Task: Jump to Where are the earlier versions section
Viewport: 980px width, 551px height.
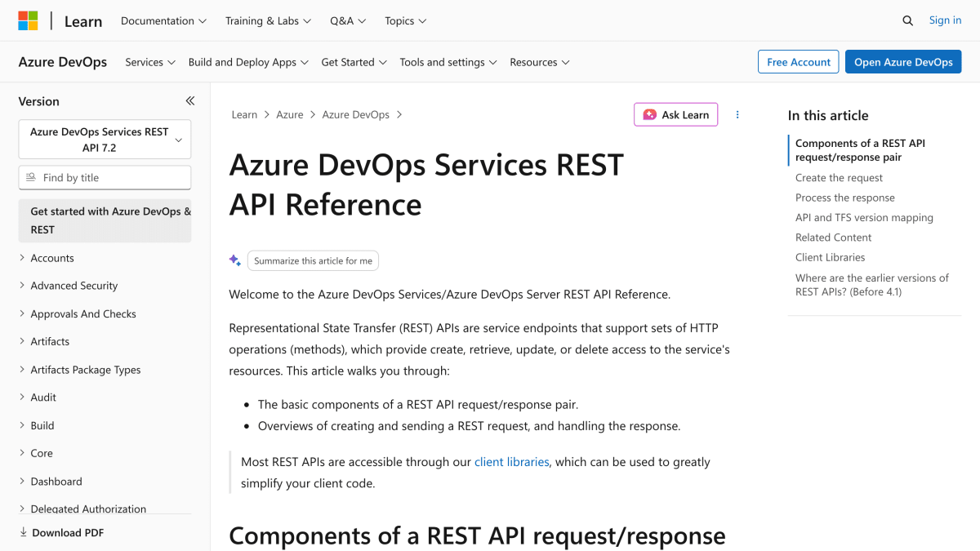Action: 872,285
